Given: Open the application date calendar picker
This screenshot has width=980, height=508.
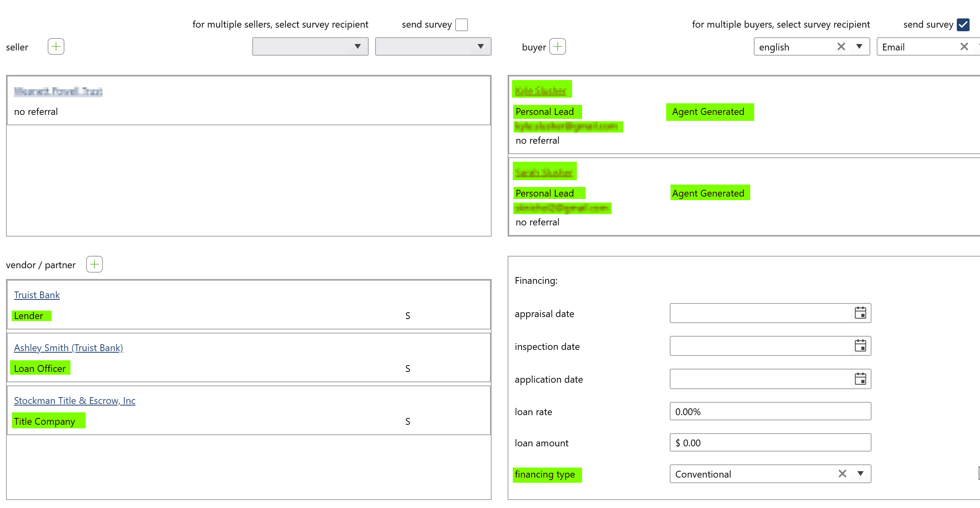Looking at the screenshot, I should 860,379.
